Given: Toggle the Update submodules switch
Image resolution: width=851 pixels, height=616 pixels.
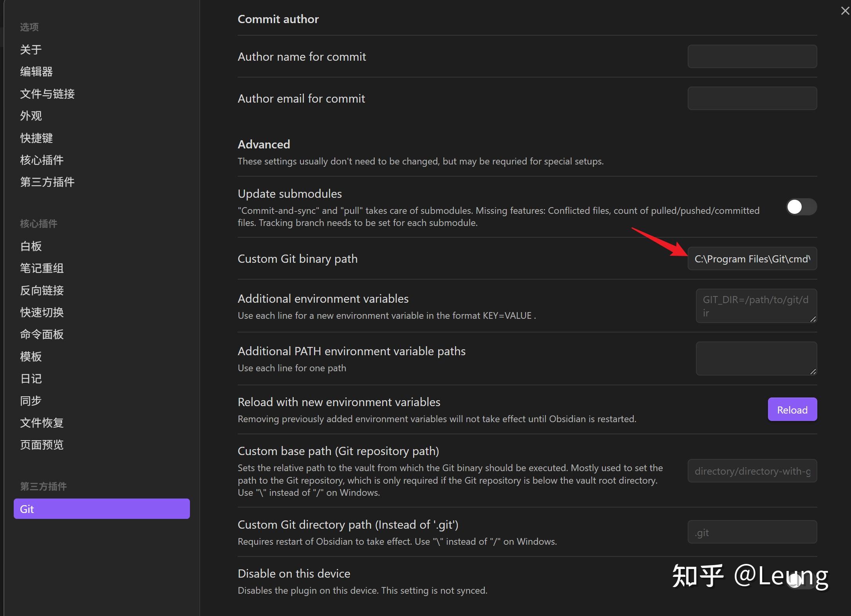Looking at the screenshot, I should coord(801,207).
